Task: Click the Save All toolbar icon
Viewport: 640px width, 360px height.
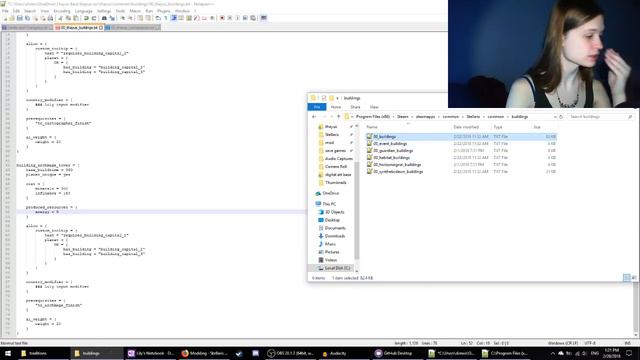Action: 27,18
